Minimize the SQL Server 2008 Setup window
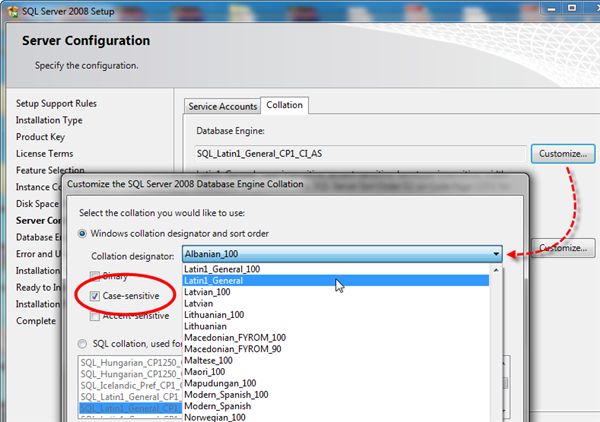600x422 pixels. tap(551, 9)
